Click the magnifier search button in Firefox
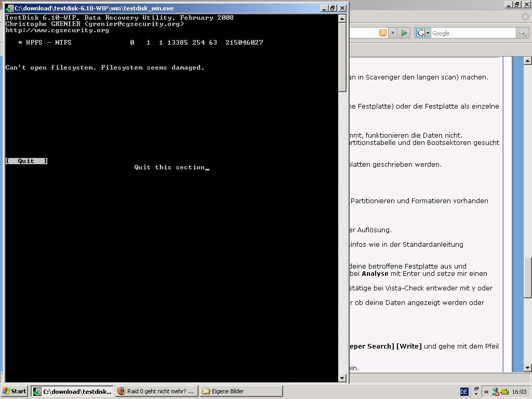Screen dimensions: 532x399 click(522, 33)
